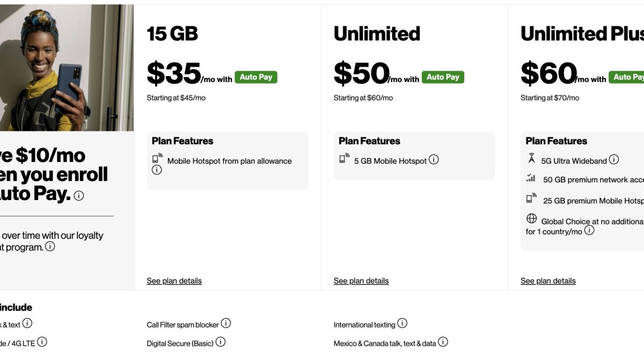Click info icon after Auto Pay heading
The width and height of the screenshot is (644, 362).
79,196
